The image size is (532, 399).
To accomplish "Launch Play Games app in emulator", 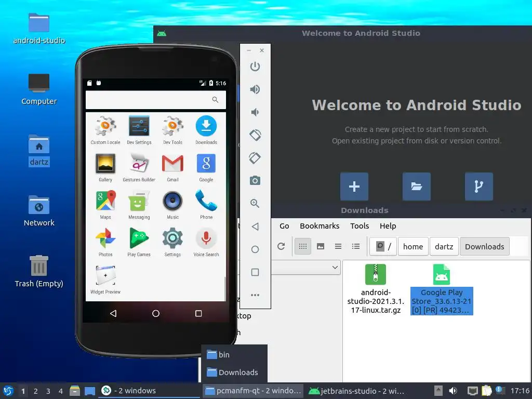I will (x=139, y=242).
